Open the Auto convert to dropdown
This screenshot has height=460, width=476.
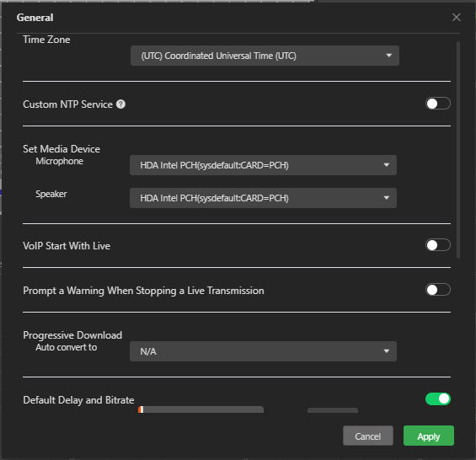pyautogui.click(x=263, y=351)
